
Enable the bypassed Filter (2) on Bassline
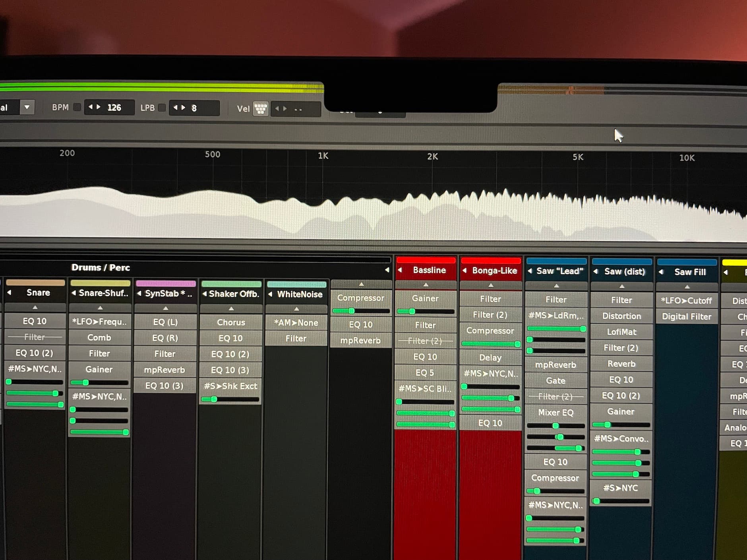425,341
